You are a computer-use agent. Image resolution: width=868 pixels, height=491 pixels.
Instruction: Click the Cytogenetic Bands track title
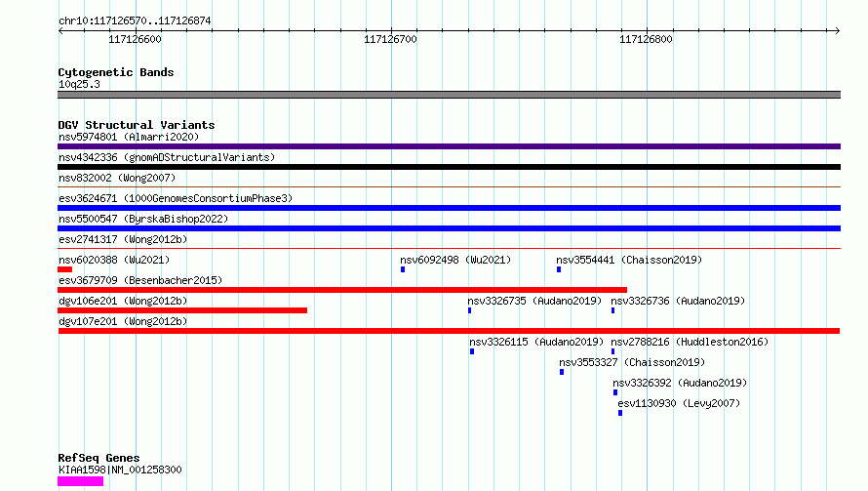point(116,72)
